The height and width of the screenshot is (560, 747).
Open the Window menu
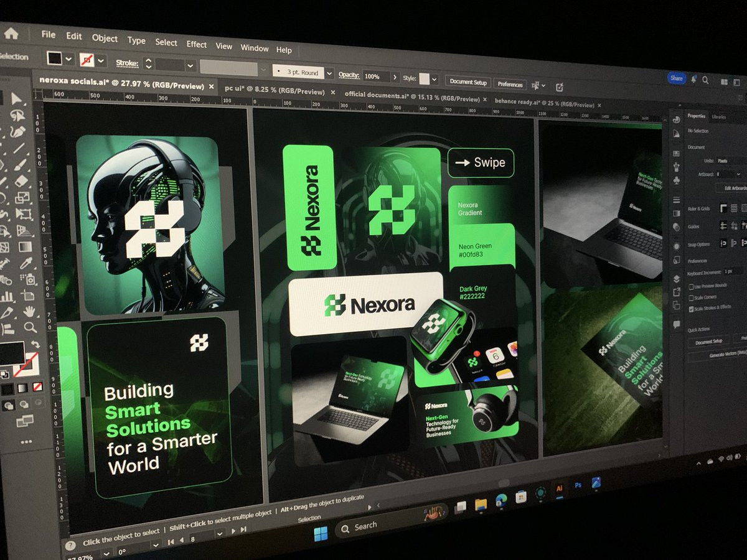255,48
